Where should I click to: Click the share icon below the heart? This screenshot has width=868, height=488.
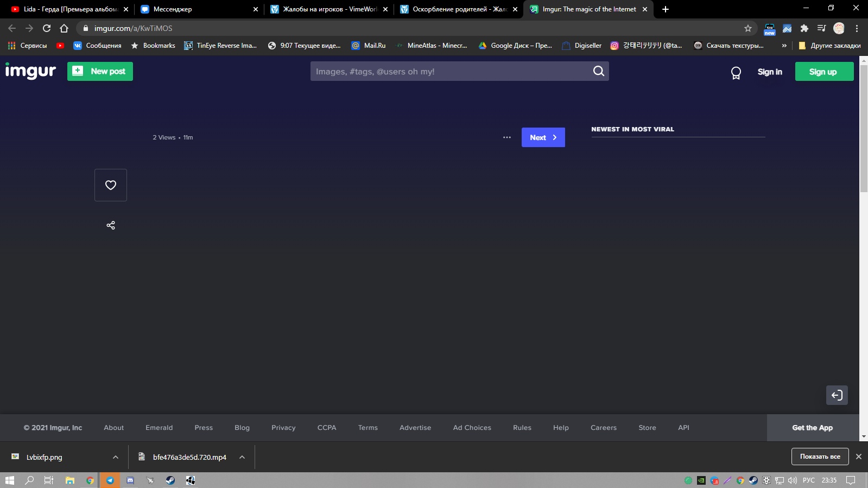[111, 225]
